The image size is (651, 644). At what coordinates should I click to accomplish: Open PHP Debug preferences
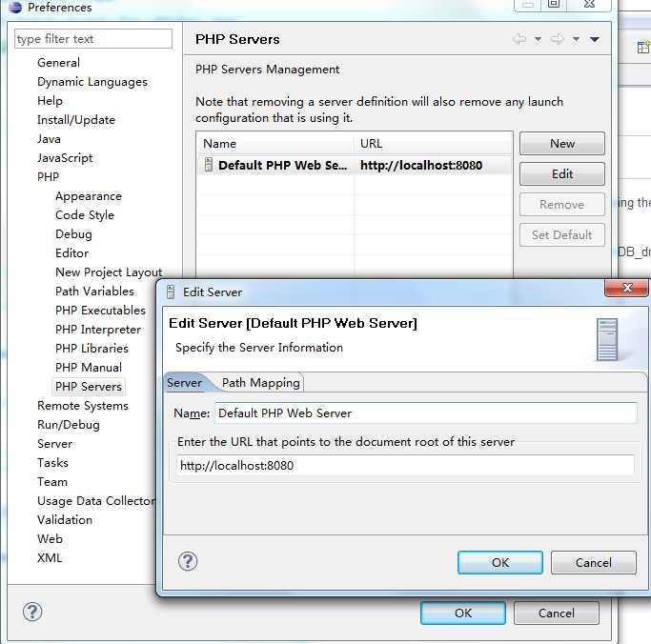pyautogui.click(x=73, y=234)
